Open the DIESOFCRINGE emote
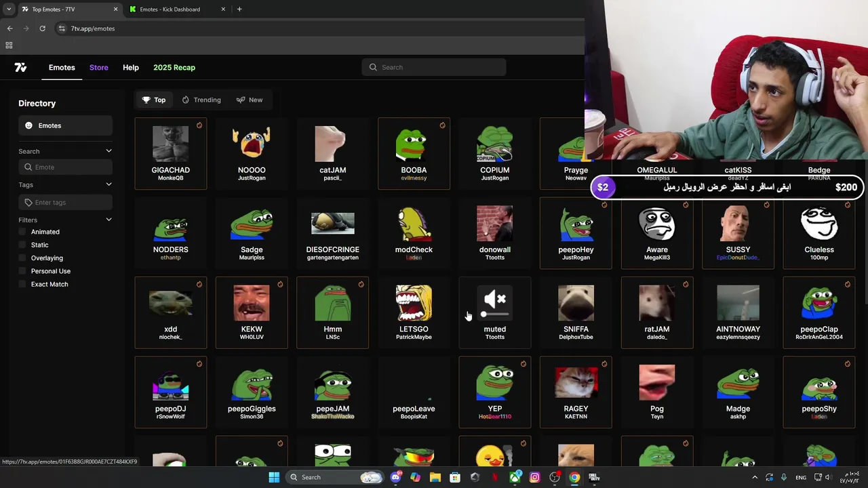Viewport: 868px width, 488px height. tap(333, 233)
